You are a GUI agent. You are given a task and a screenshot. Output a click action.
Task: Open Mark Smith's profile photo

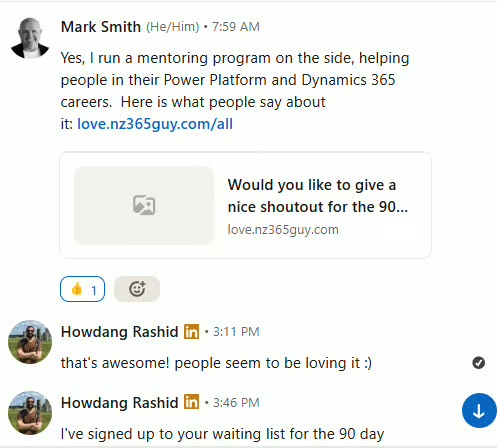pos(30,38)
